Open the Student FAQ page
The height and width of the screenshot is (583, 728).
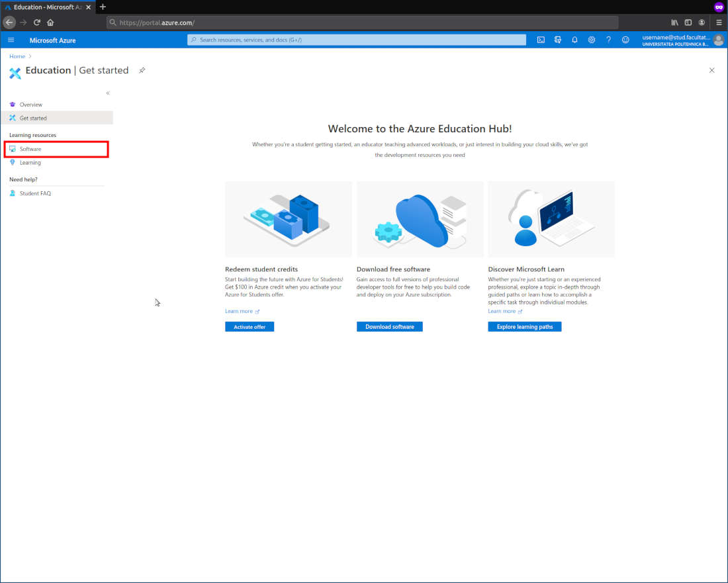pyautogui.click(x=34, y=193)
